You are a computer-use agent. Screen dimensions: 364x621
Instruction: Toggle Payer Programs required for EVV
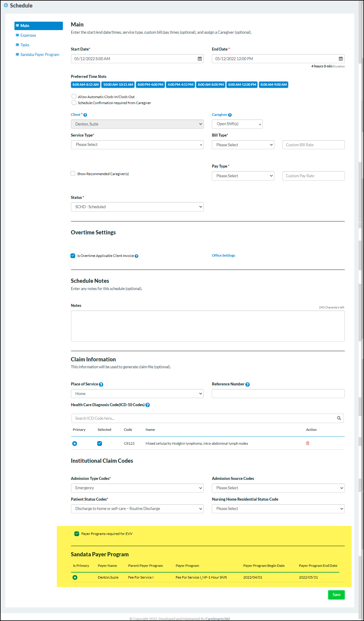77,534
